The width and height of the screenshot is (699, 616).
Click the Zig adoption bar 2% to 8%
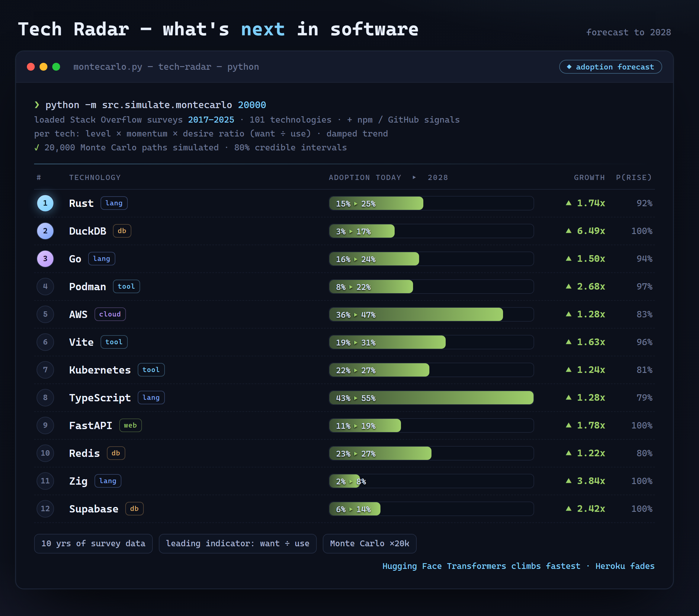click(431, 481)
